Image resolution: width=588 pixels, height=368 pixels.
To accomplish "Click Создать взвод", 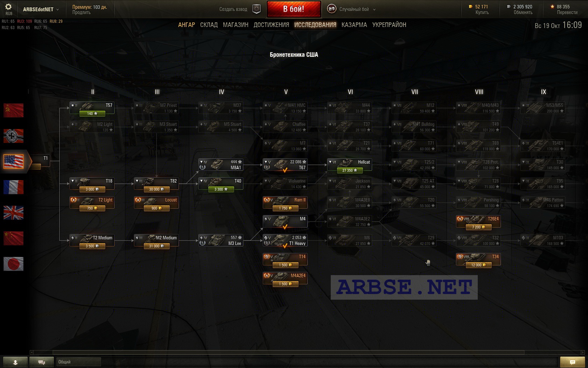I will click(233, 9).
